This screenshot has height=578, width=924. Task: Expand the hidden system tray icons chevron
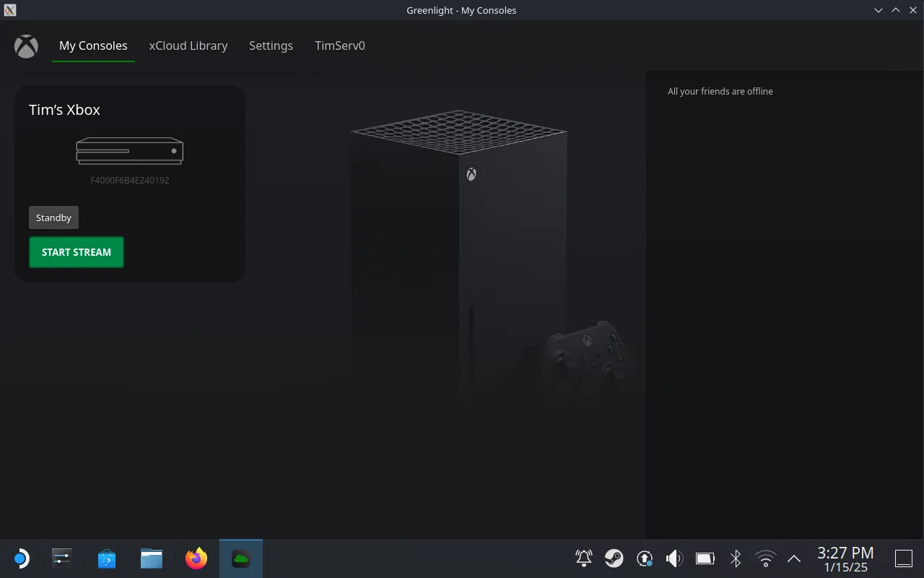coord(793,558)
